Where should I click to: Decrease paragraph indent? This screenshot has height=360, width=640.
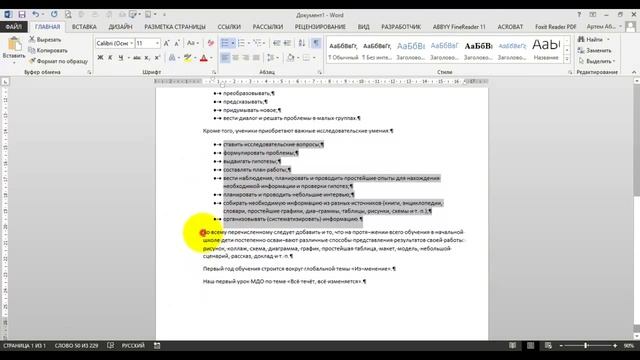click(x=276, y=43)
